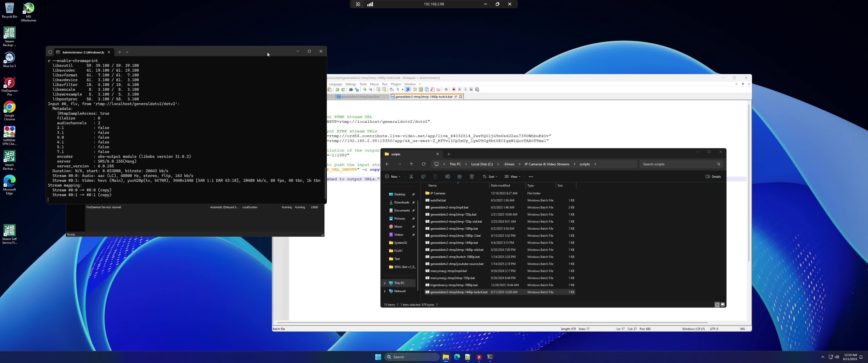Toggle Synchronize Vertical Scrolling icon

pos(378,89)
